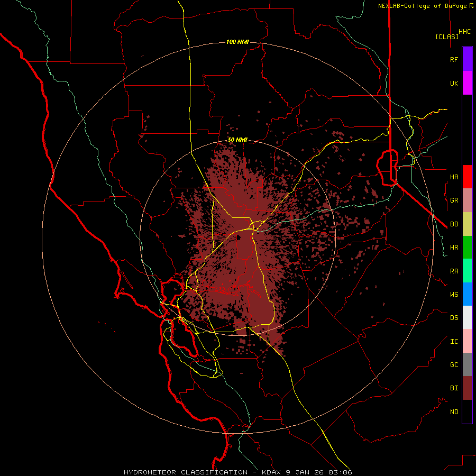Click the GR pink-brown legend swatch

[x=467, y=200]
